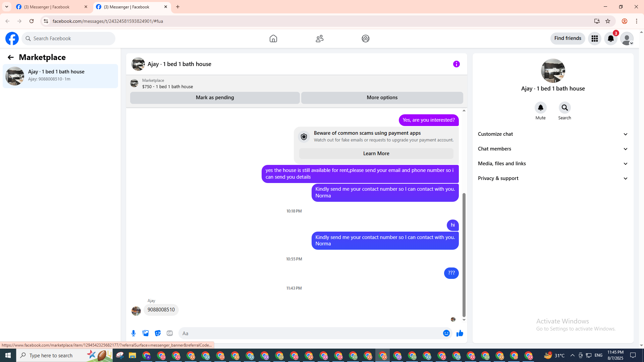Click the attach photo icon

pos(146,333)
